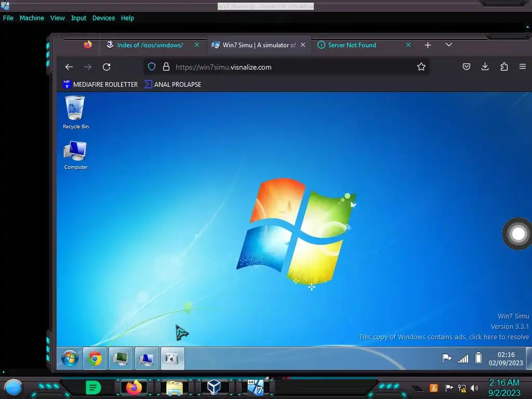
Task: Open the Recycle Bin desktop icon
Action: 75,112
